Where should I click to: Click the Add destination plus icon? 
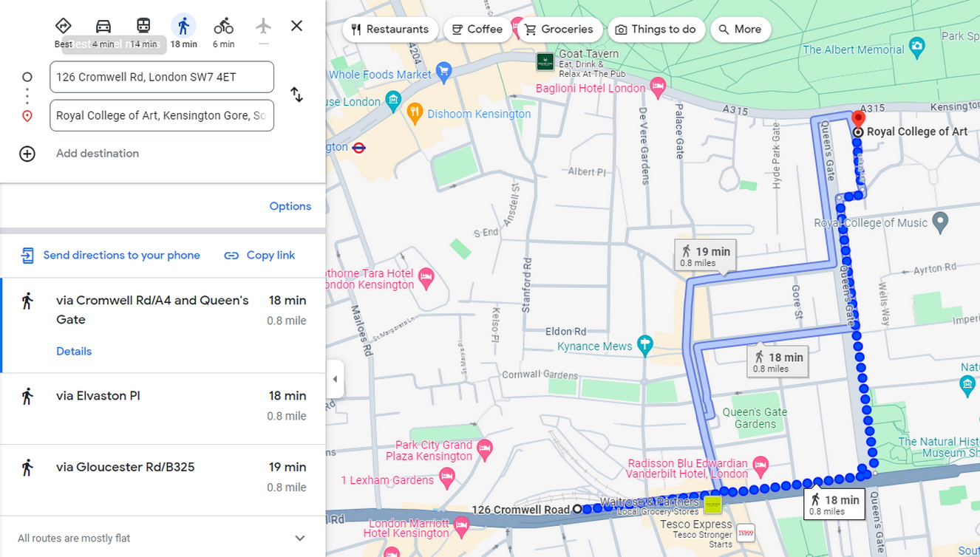[27, 154]
